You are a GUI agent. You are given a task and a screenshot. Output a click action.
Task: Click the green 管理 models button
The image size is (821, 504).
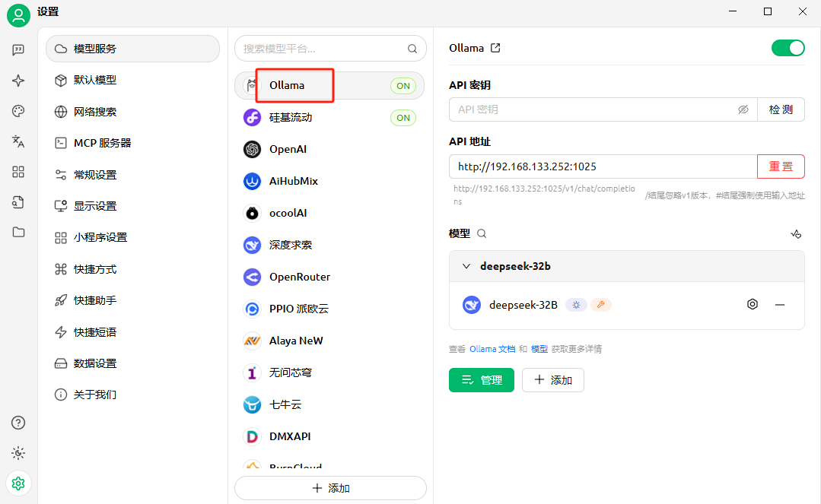click(481, 380)
